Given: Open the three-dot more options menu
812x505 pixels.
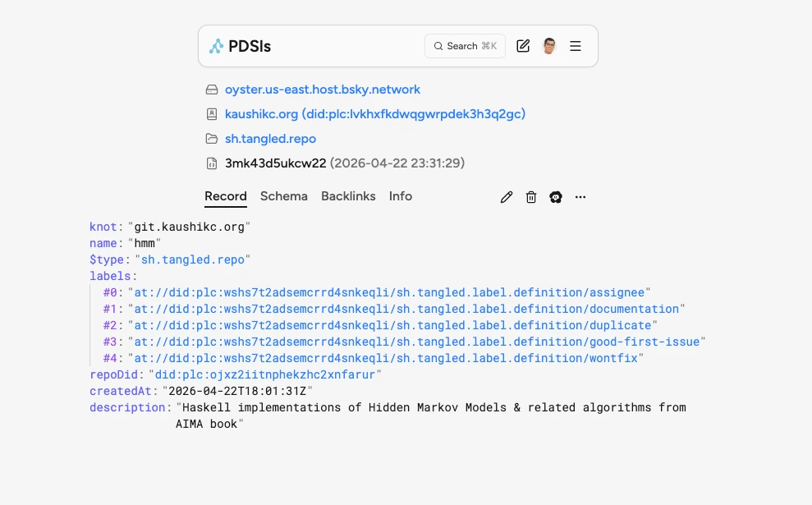Looking at the screenshot, I should [x=580, y=197].
